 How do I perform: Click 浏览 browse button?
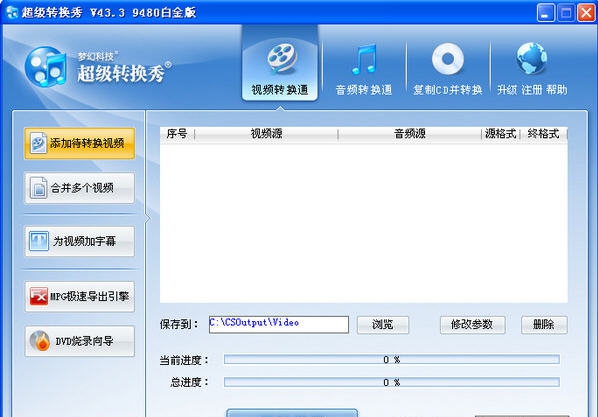[x=383, y=325]
